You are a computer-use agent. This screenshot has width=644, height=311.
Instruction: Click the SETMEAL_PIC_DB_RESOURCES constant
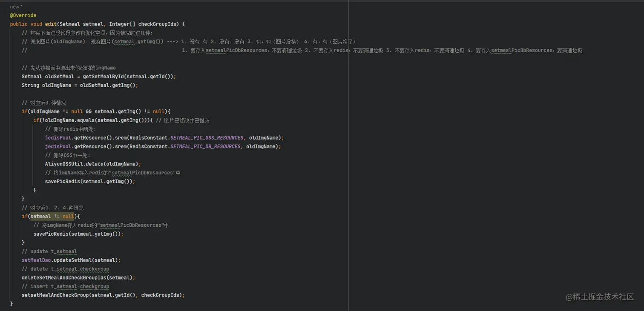[206, 146]
